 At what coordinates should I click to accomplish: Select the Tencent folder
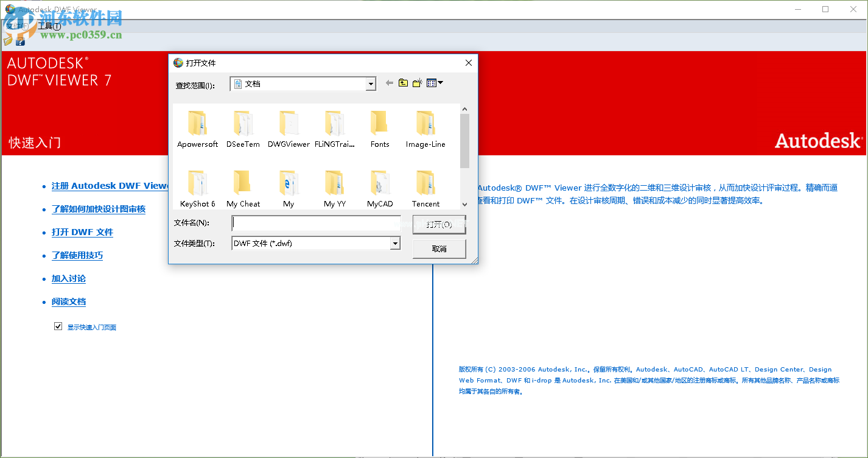pyautogui.click(x=425, y=189)
